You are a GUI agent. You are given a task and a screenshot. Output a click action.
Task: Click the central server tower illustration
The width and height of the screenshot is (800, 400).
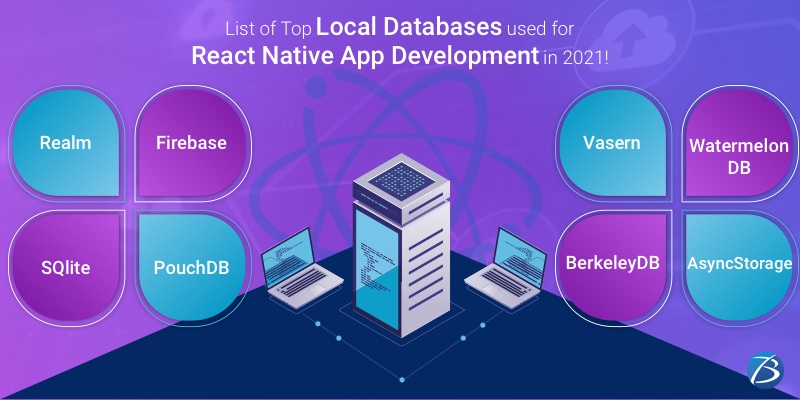click(401, 245)
